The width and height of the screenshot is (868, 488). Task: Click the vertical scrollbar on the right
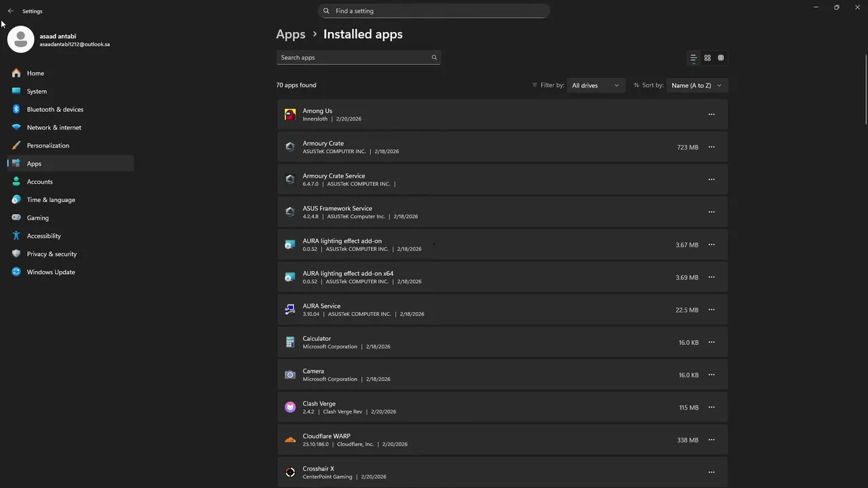[x=865, y=88]
